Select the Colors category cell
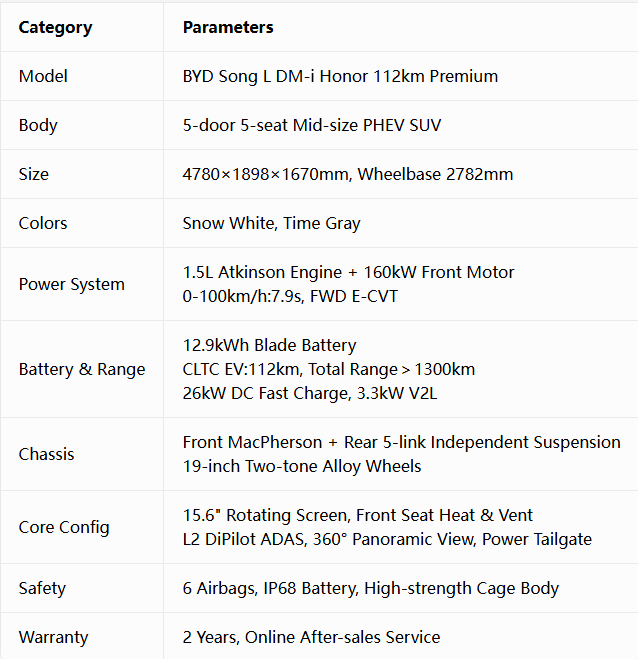The image size is (638, 659). tap(82, 223)
